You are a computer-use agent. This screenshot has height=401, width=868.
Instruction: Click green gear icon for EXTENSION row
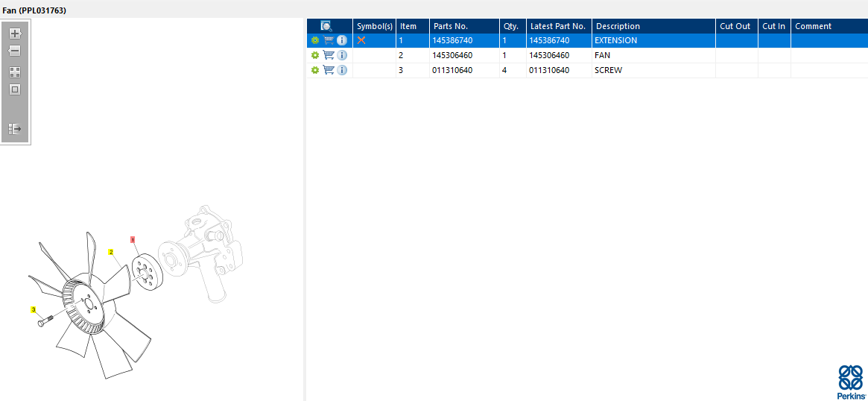(315, 40)
